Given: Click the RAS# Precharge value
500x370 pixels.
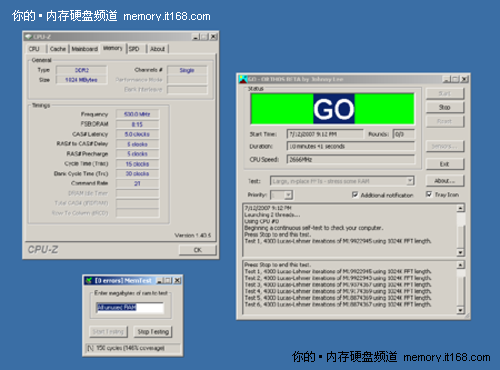Looking at the screenshot, I should click(x=137, y=154).
